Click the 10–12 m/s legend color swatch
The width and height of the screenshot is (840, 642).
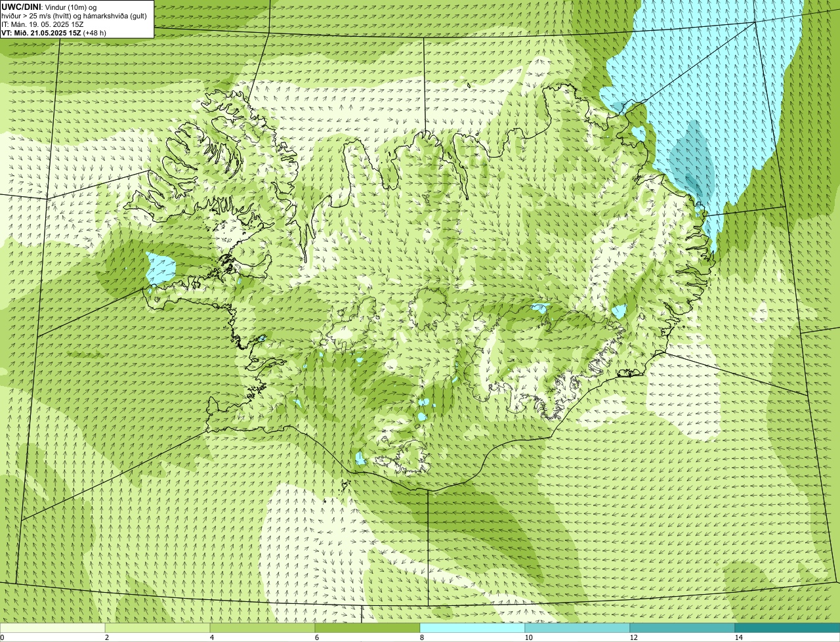click(577, 628)
